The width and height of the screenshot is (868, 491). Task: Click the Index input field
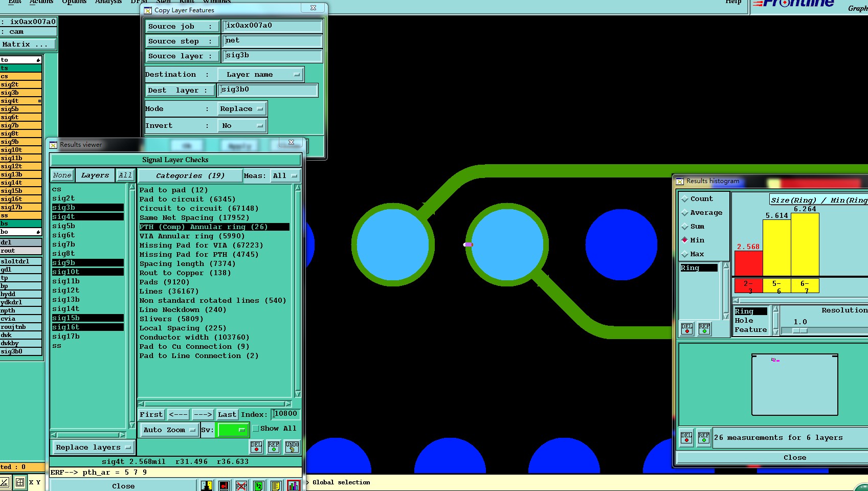tap(285, 414)
